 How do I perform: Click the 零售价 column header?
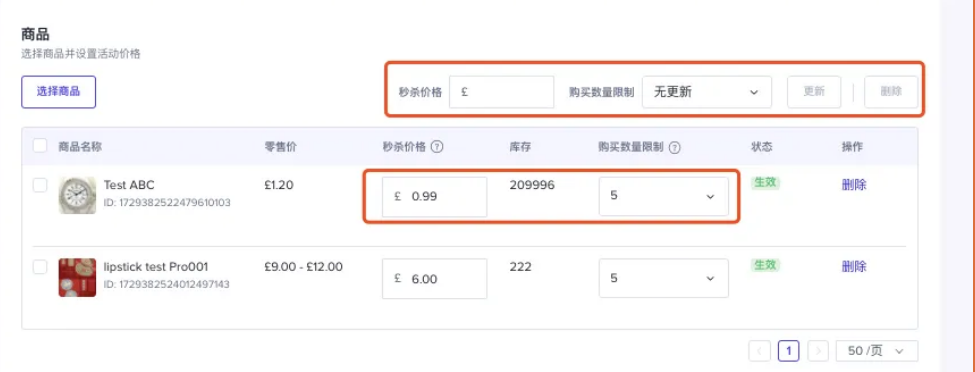coord(280,147)
